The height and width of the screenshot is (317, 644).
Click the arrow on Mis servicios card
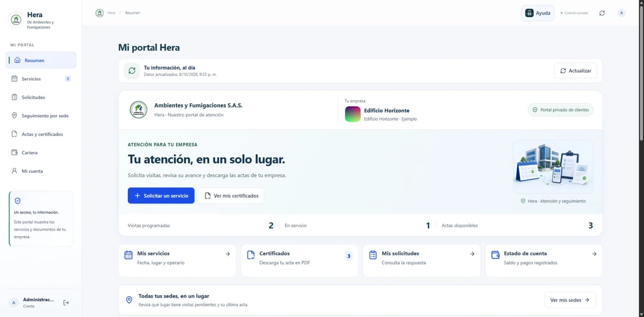(228, 254)
